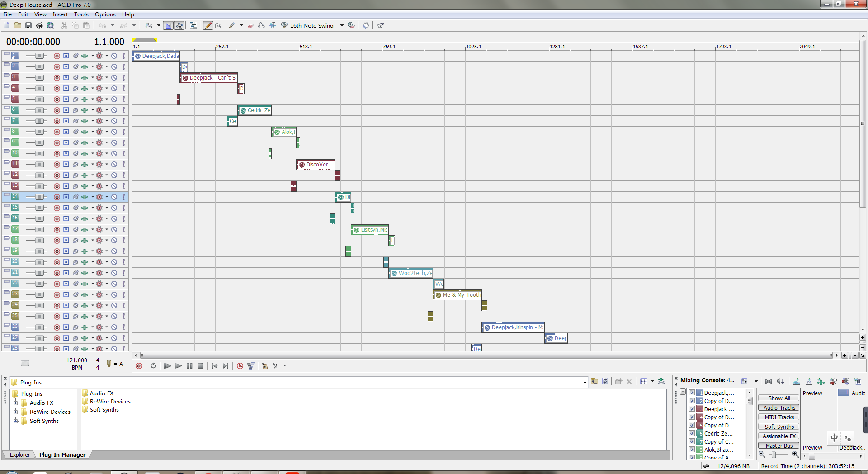Select the Draw pencil tool
The image size is (868, 474).
pyautogui.click(x=208, y=25)
